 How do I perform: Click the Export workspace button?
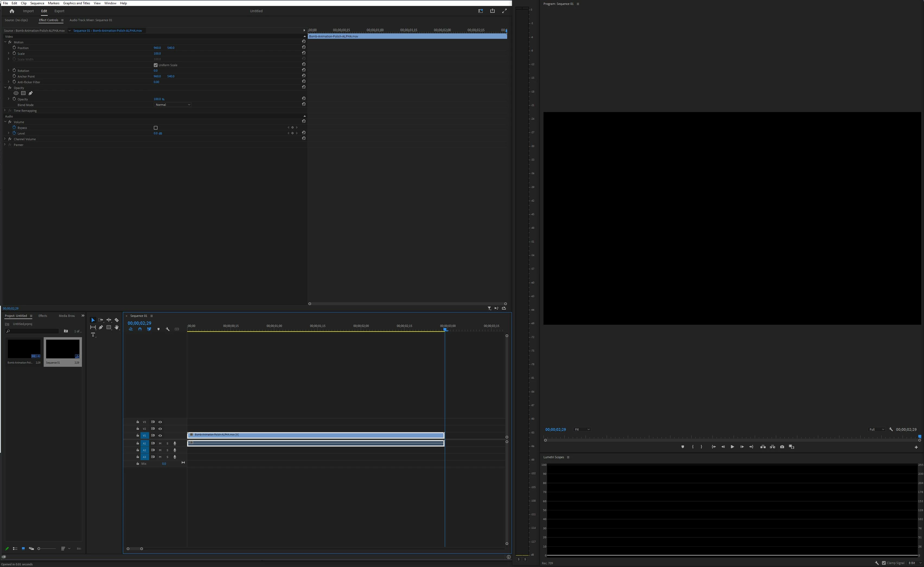[59, 11]
